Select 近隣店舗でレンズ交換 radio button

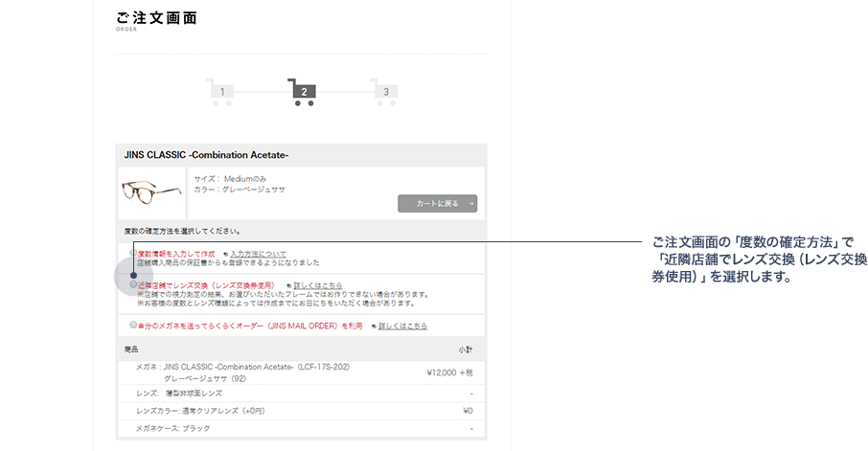click(x=133, y=283)
